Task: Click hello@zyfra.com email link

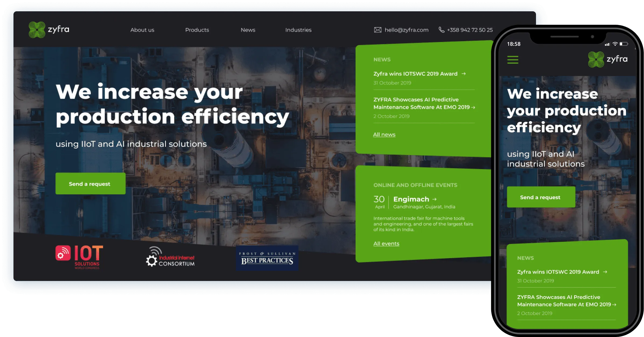Action: pos(406,30)
